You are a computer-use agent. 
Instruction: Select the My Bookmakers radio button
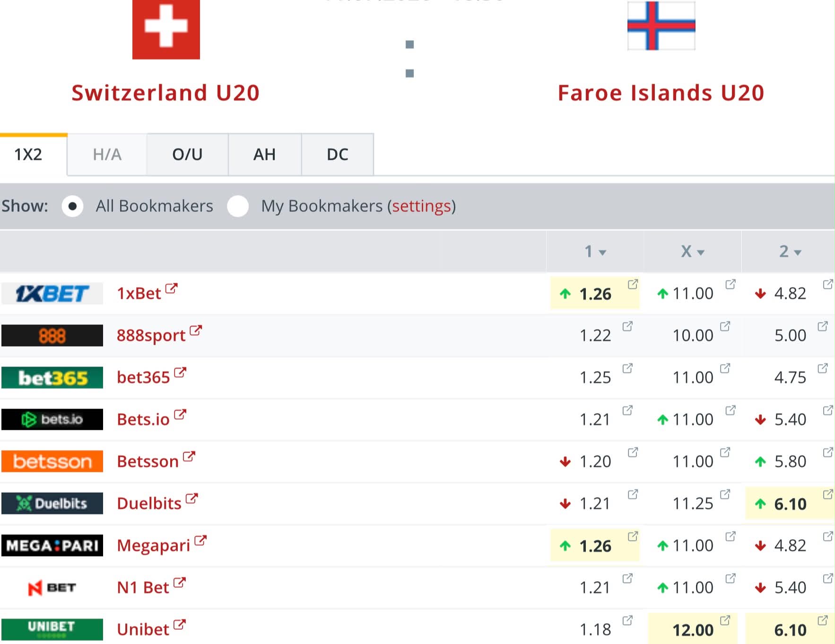point(238,206)
